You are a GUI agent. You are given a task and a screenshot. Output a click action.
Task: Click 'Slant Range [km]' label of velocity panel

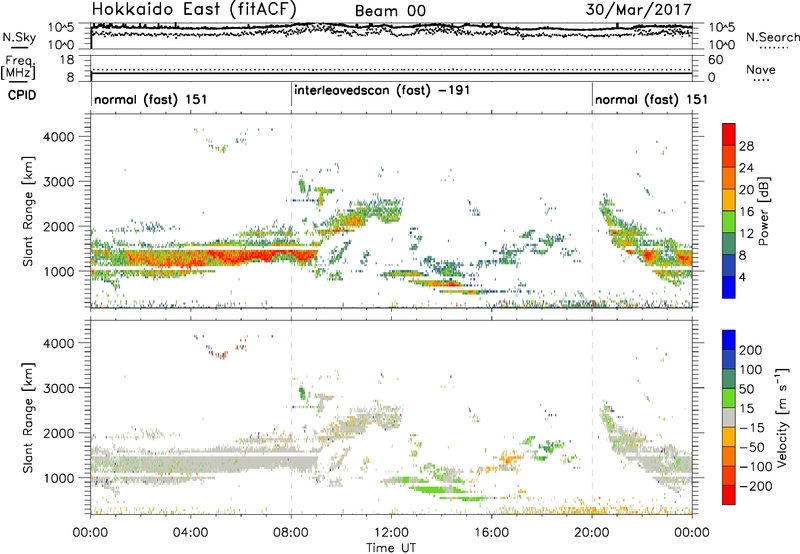(x=28, y=417)
